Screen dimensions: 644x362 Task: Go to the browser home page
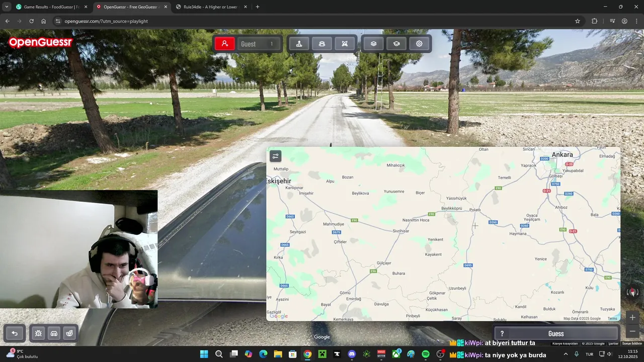click(x=44, y=21)
